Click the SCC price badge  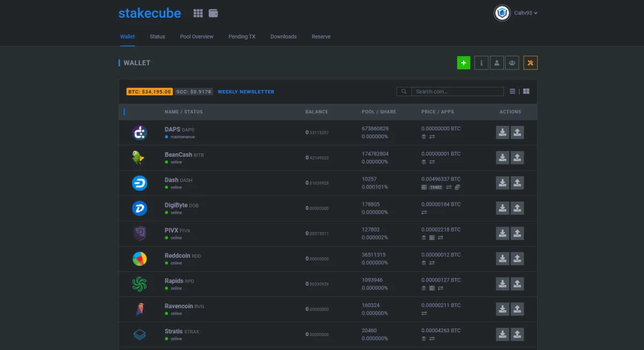[x=194, y=92]
